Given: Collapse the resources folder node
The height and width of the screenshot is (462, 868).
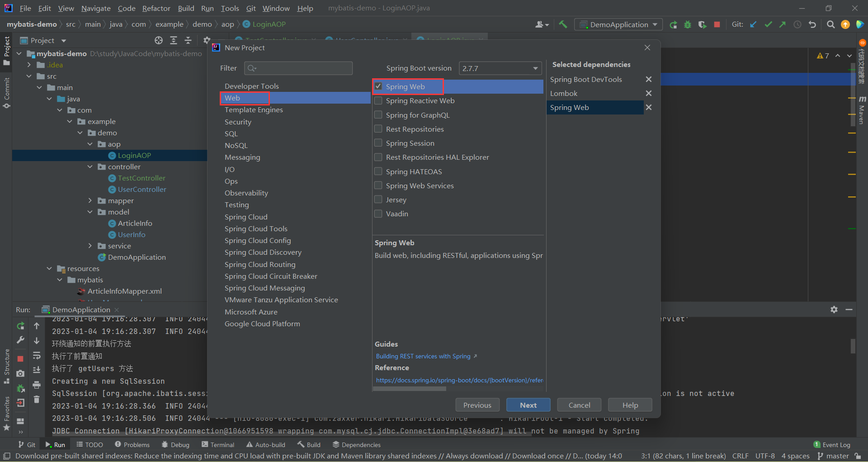Looking at the screenshot, I should 49,268.
